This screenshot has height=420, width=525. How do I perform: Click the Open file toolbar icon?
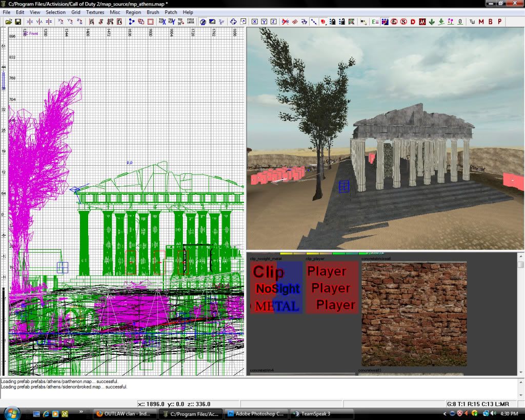(x=9, y=22)
